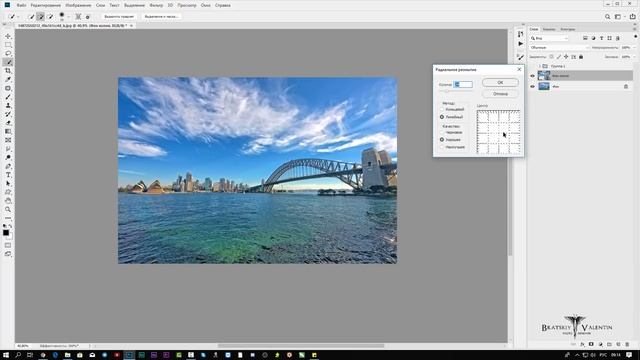Click the Add to selection brush option
Screen dimensions: 640x360
pos(40,17)
